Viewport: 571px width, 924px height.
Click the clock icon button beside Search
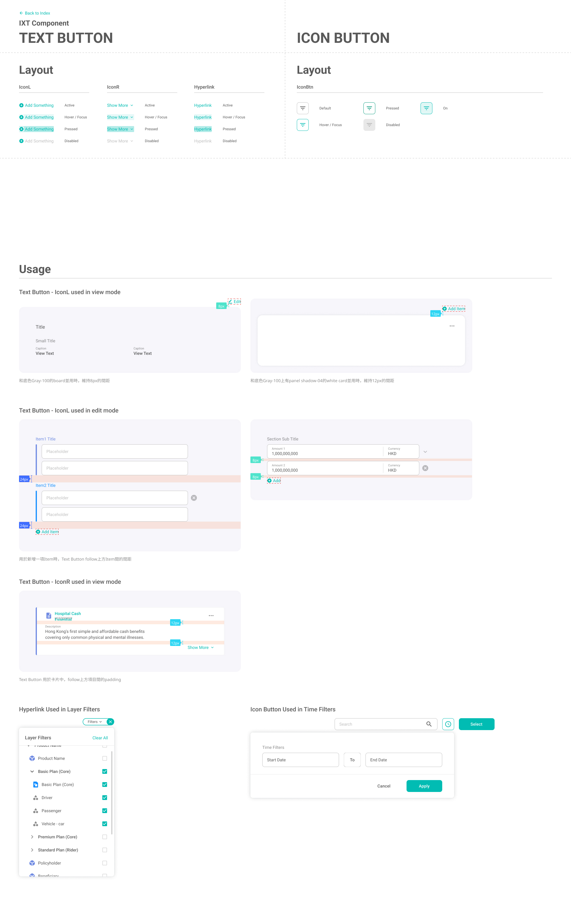coord(448,724)
